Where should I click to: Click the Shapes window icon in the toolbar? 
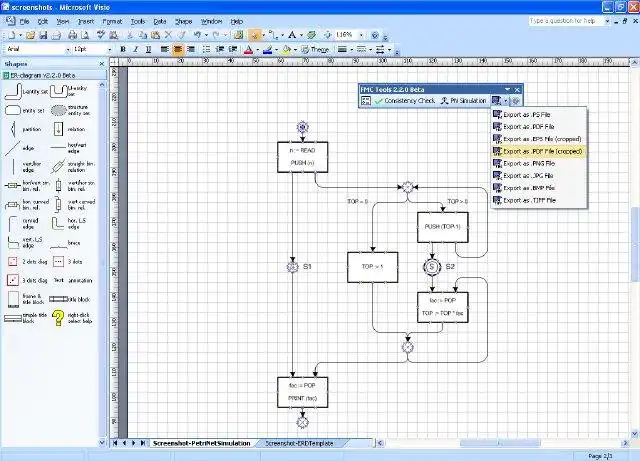click(x=239, y=36)
